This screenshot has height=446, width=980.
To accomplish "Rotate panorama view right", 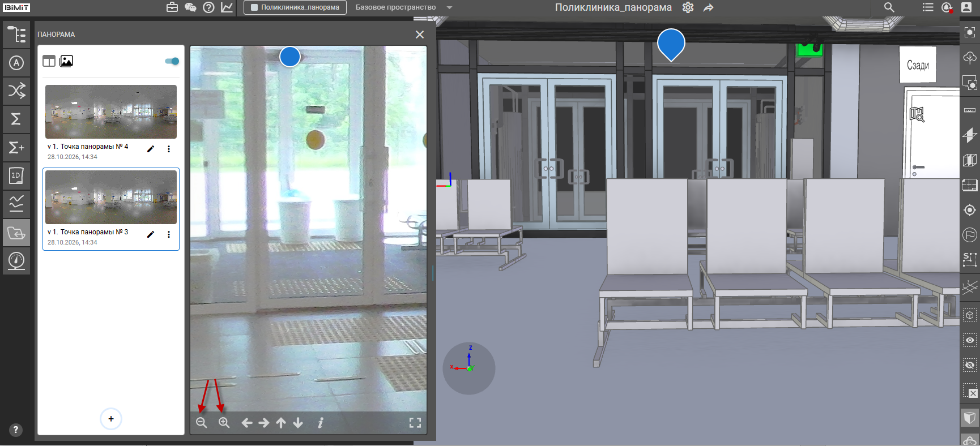I will point(264,423).
